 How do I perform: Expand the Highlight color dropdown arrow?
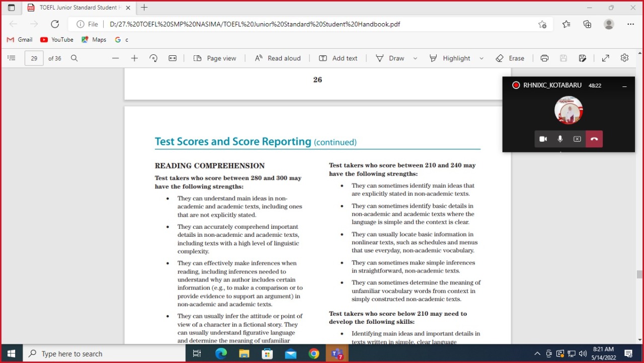481,58
